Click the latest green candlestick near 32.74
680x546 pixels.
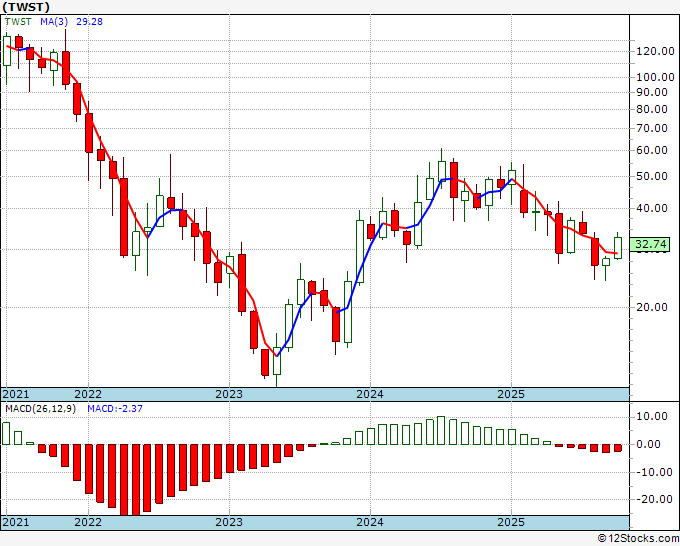click(x=618, y=248)
